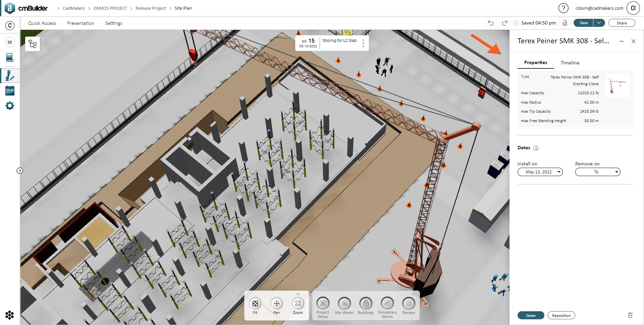Expand the view tools chevron above Zoom
Image resolution: width=644 pixels, height=325 pixels.
point(298,294)
